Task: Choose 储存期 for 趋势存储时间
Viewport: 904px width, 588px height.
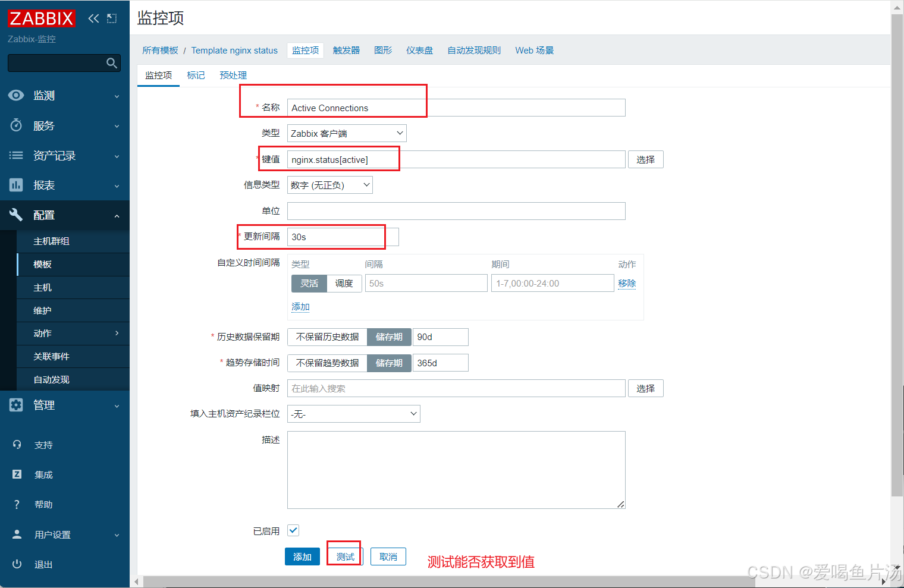Action: 389,363
